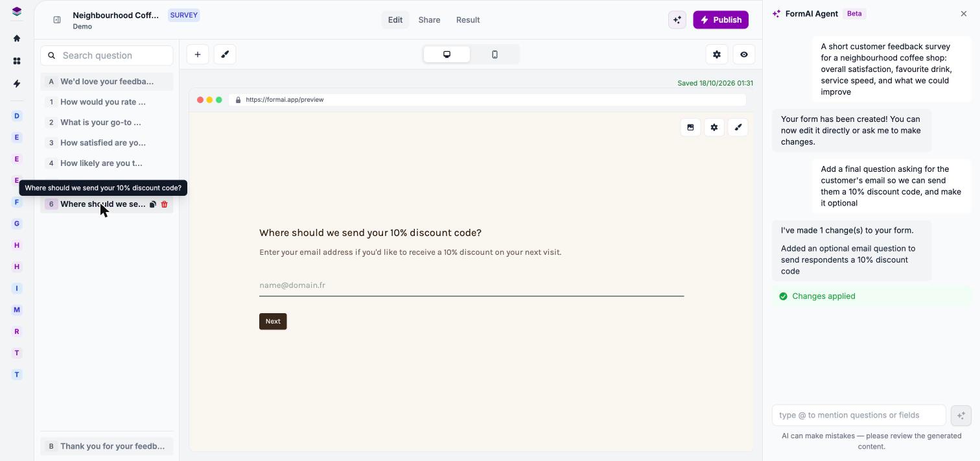Open image layout icon in preview

690,128
